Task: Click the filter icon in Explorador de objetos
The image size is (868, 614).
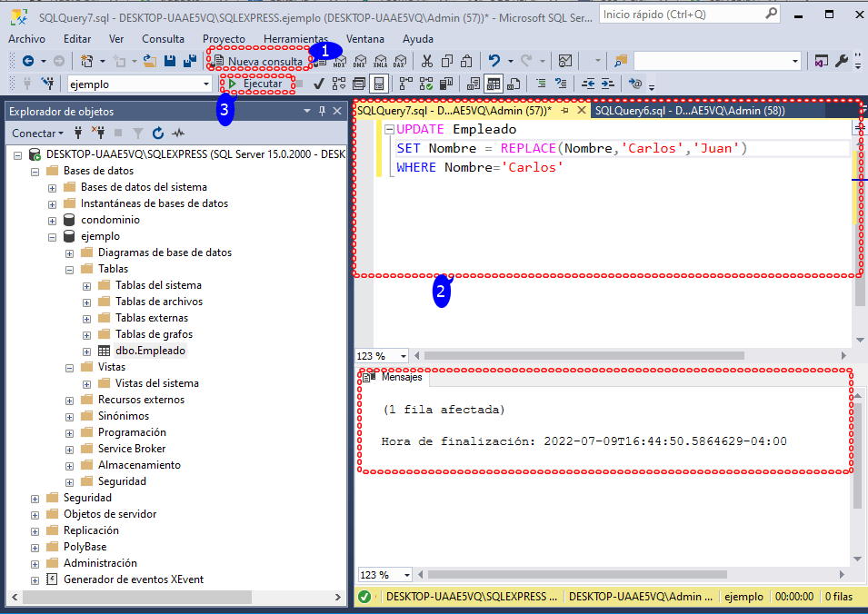Action: pos(137,134)
